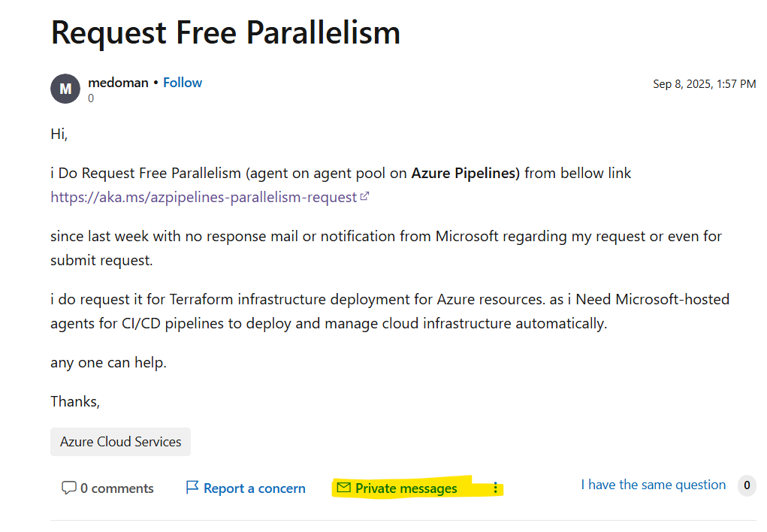
Task: Click the medoman user avatar
Action: point(65,89)
